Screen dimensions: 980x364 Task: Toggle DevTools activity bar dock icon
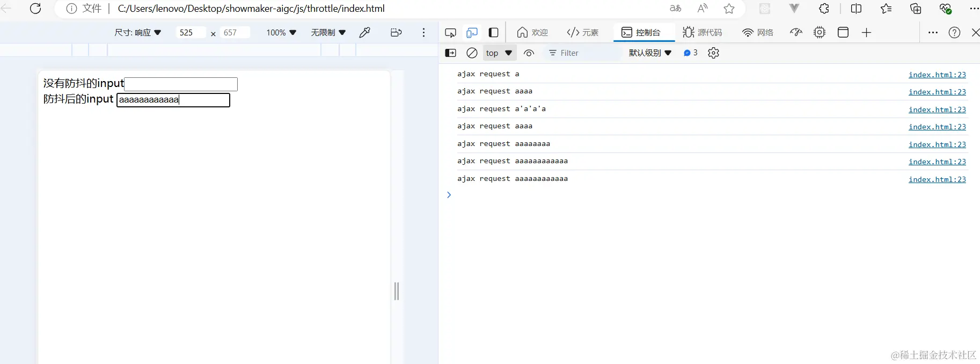point(493,33)
